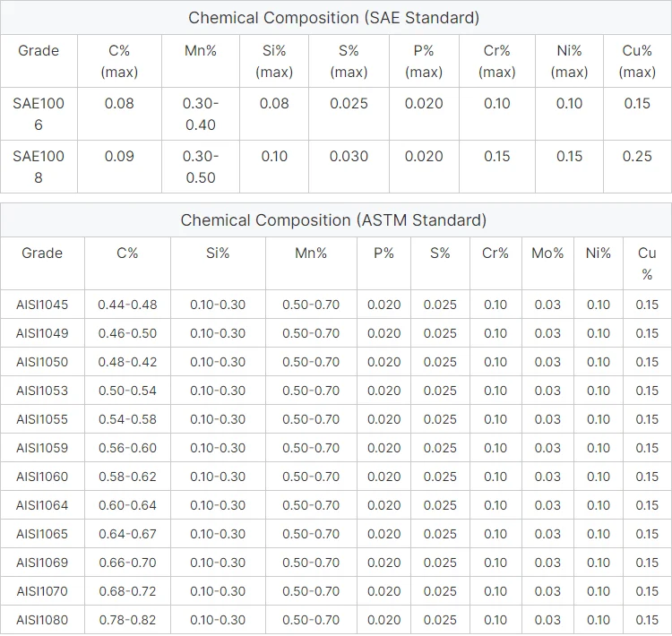The image size is (672, 636).
Task: Select the SAE1008 grade cell
Action: 39,167
